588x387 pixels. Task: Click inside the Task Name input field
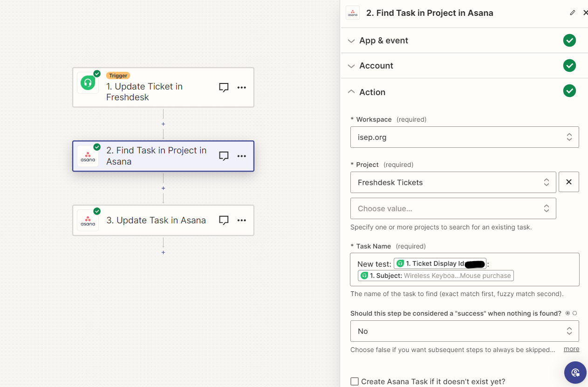point(465,270)
